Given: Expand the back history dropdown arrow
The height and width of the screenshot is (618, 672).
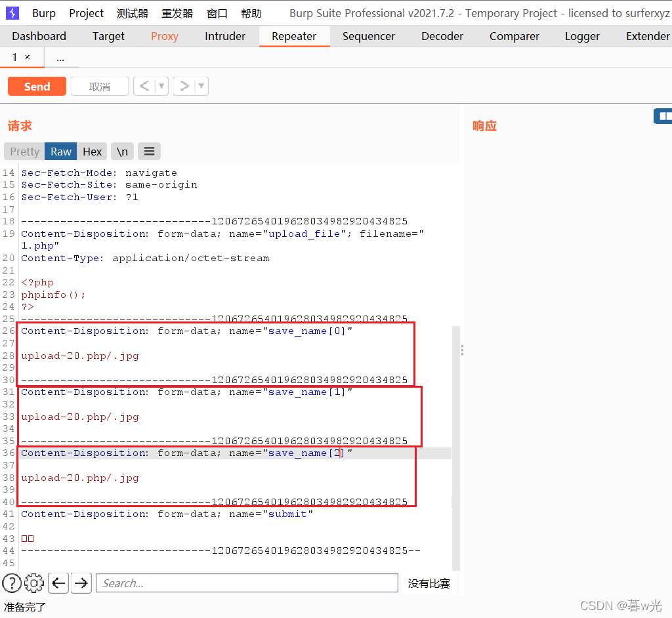Looking at the screenshot, I should [x=161, y=86].
